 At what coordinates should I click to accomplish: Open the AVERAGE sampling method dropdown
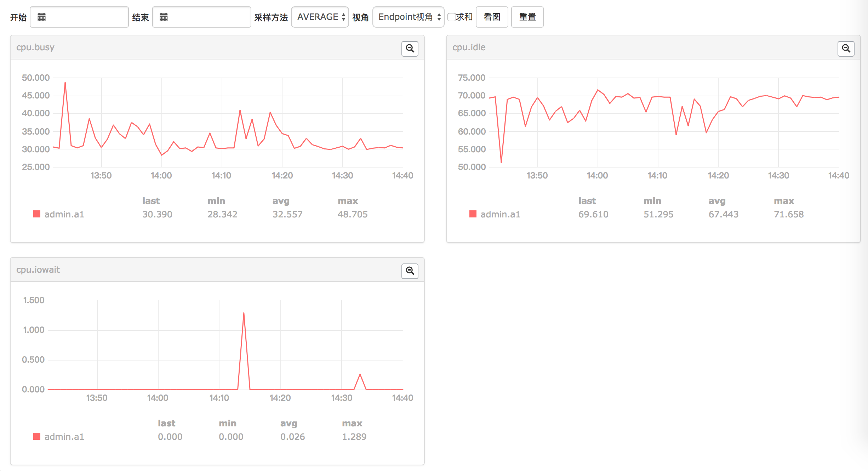coord(320,17)
